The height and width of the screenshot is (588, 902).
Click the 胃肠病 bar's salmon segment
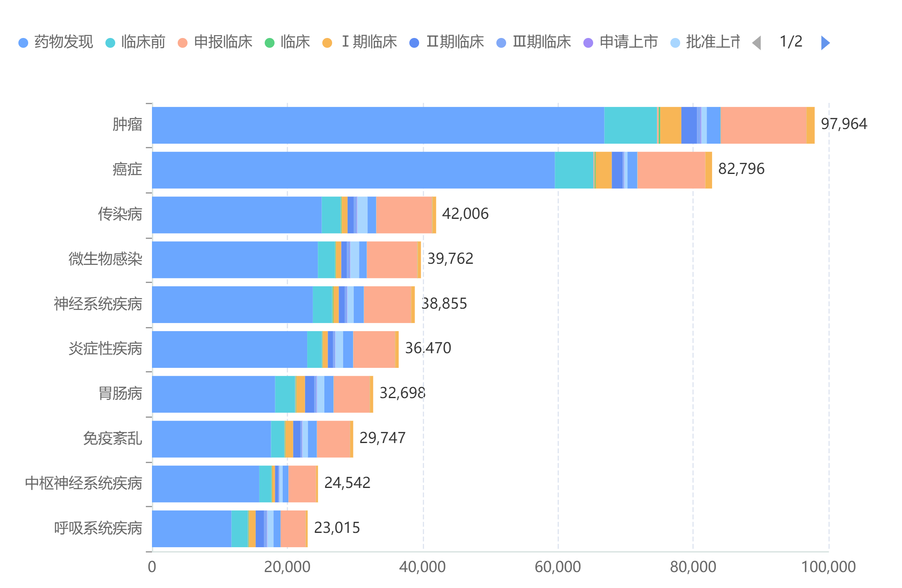351,394
